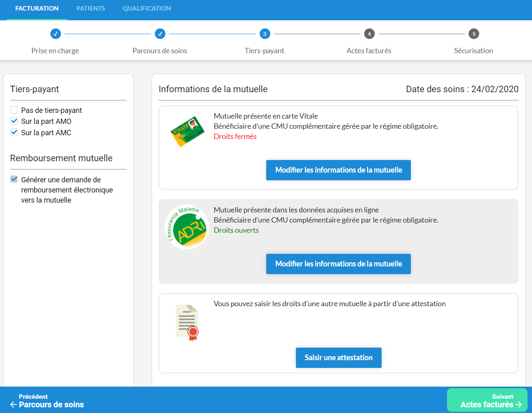
Task: Jump to step 5 Sécurisation circle
Action: pyautogui.click(x=473, y=34)
